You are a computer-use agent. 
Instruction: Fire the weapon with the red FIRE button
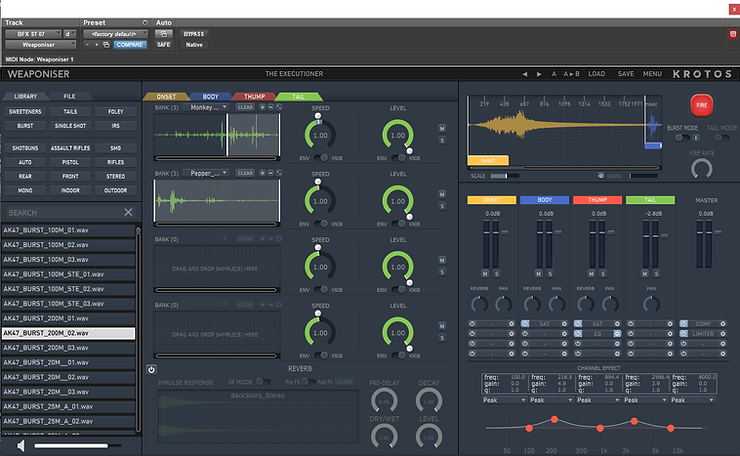pos(701,105)
